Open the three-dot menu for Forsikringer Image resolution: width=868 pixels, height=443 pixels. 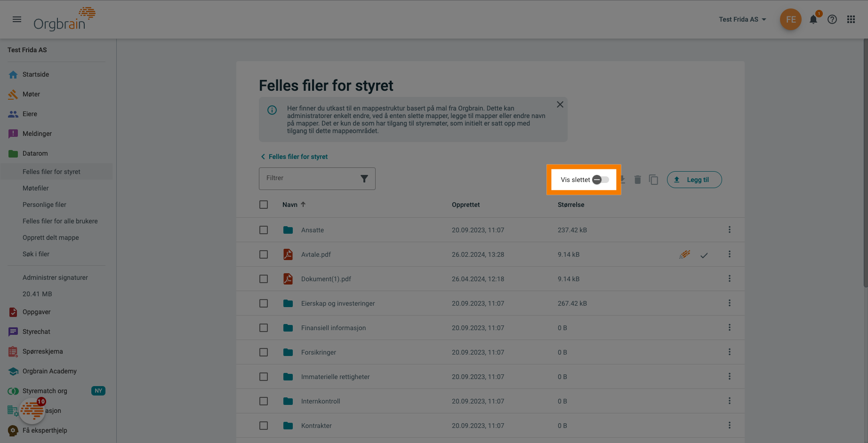[x=730, y=352]
